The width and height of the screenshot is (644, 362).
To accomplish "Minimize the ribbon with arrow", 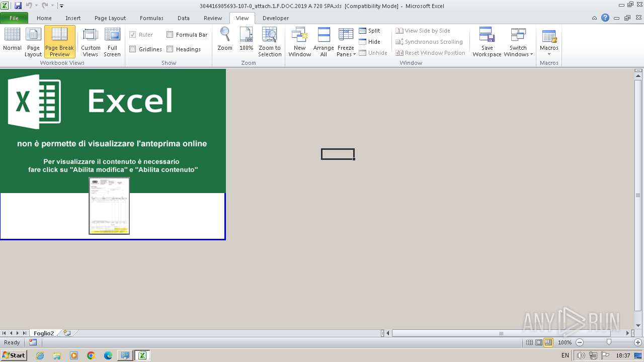I will click(595, 18).
